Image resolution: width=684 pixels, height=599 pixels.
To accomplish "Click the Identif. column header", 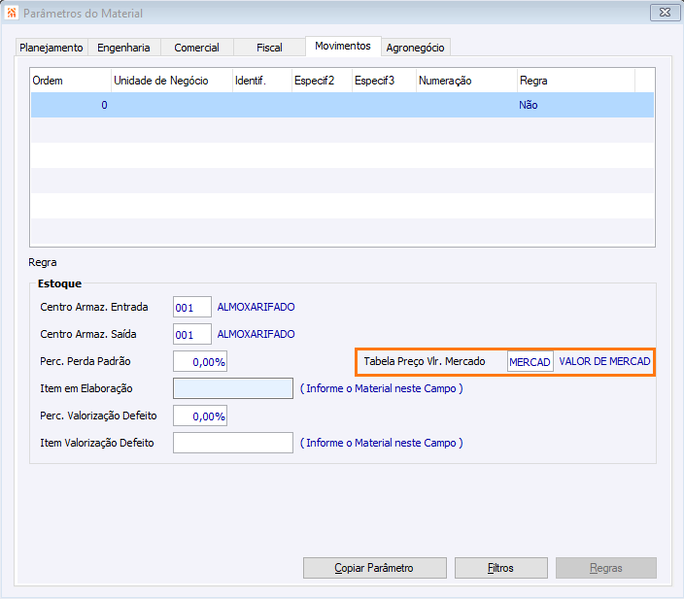I will click(262, 81).
